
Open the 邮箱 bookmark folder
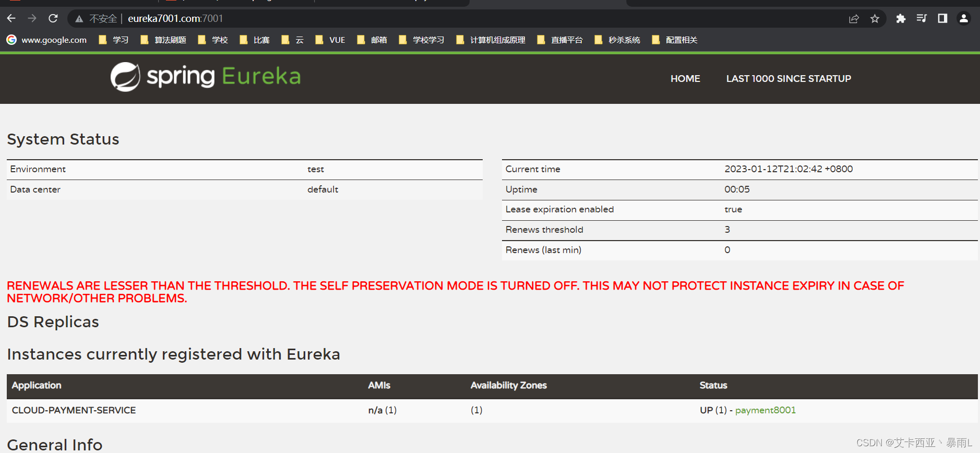[372, 40]
